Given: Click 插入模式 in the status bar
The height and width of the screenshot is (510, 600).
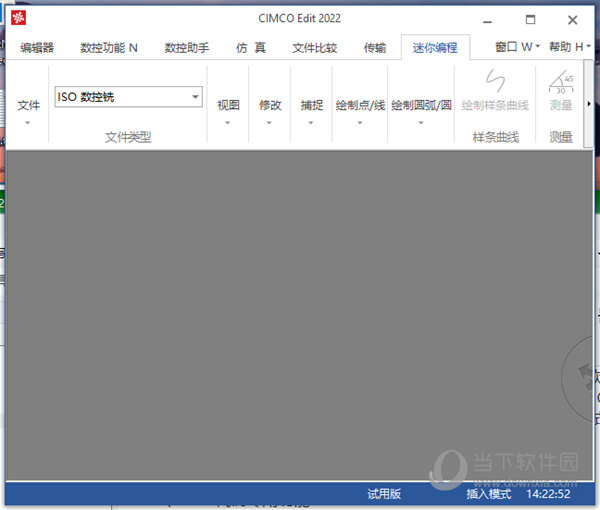Looking at the screenshot, I should (488, 494).
